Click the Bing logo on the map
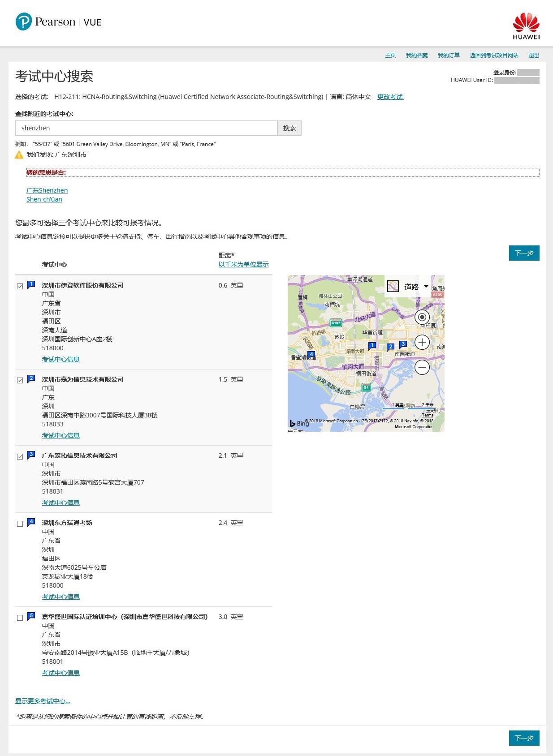Screen dimensions: 553x756 click(299, 423)
